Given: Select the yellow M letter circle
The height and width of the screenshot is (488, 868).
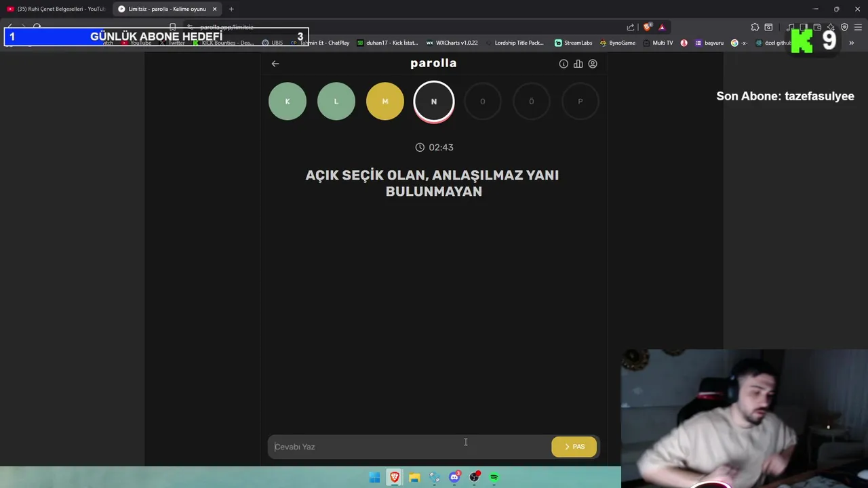Looking at the screenshot, I should [x=385, y=101].
